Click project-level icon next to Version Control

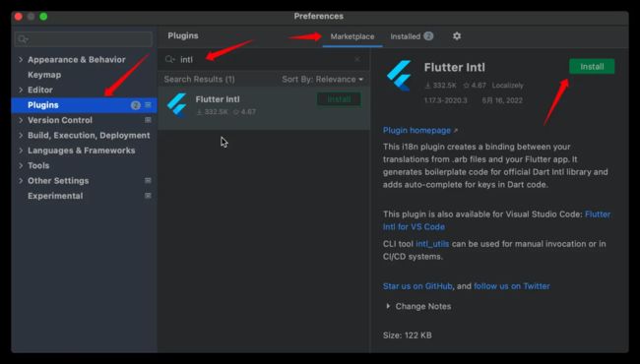[148, 120]
